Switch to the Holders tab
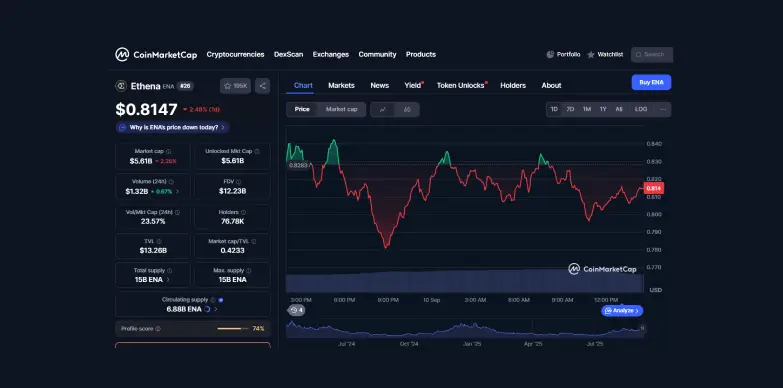The width and height of the screenshot is (783, 388). pyautogui.click(x=513, y=85)
